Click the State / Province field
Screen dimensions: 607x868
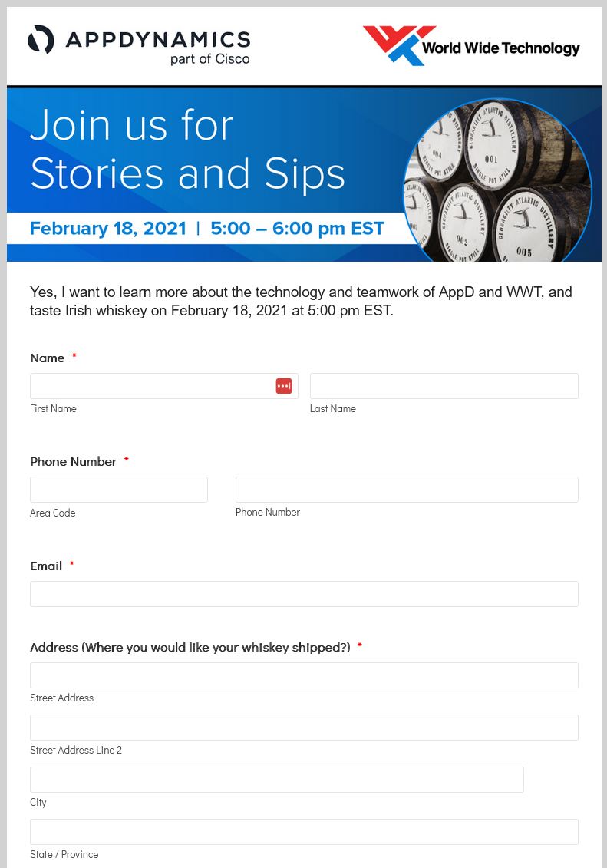304,832
